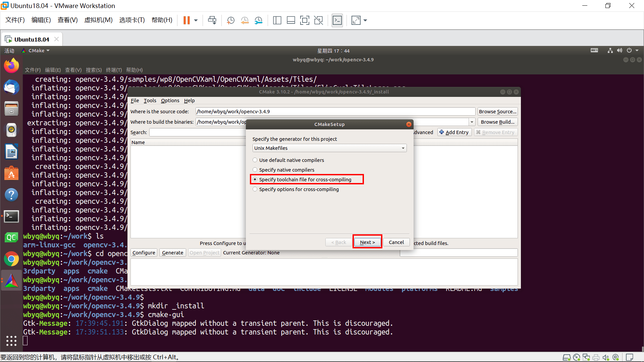Click the thumbnail bar view icon
Screen dimensions: 644x362
(x=291, y=20)
